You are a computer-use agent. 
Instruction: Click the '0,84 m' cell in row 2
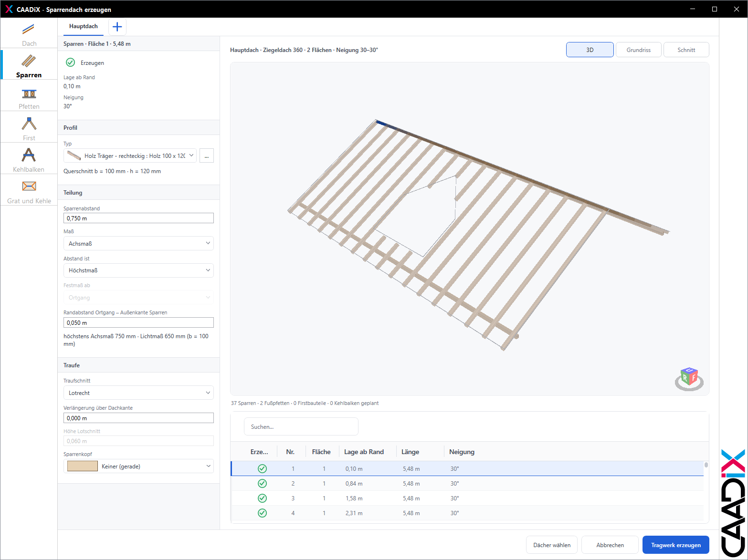(354, 483)
